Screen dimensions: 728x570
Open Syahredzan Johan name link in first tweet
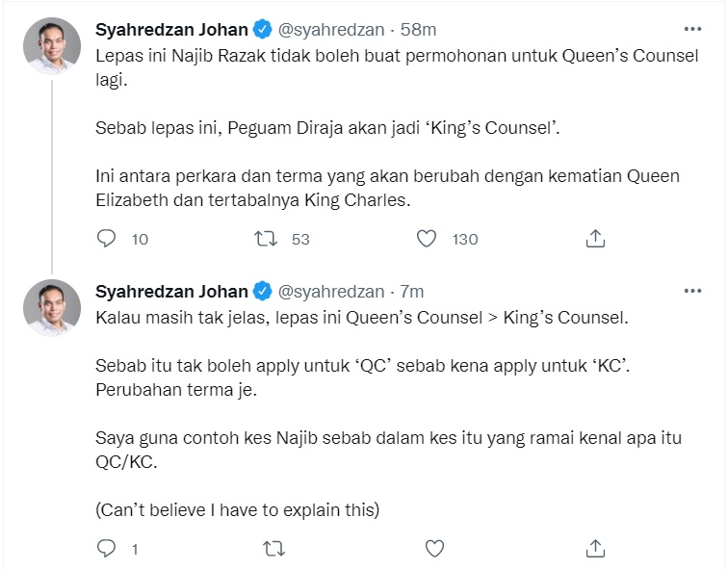click(171, 30)
